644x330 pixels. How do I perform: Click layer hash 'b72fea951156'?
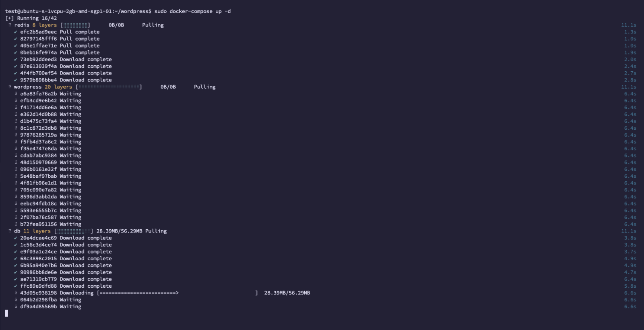pyautogui.click(x=39, y=224)
